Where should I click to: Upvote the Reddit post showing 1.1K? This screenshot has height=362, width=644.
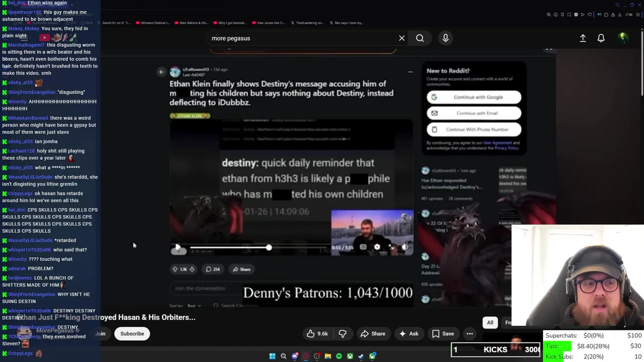[175, 269]
